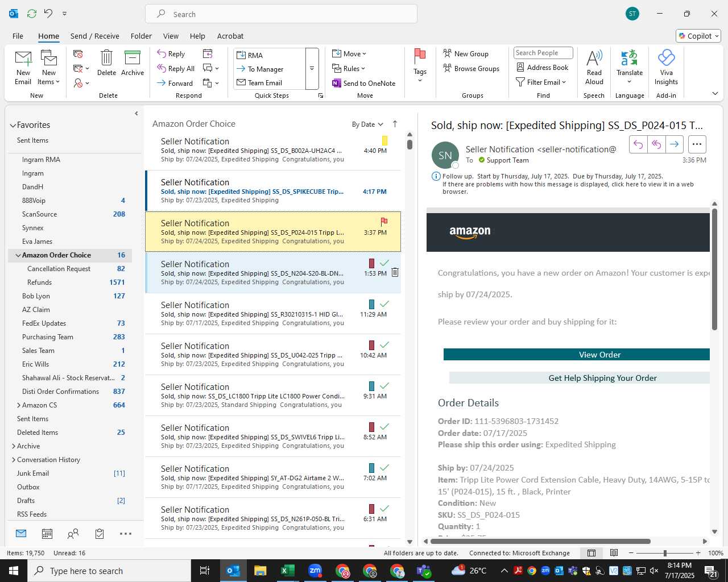Expand the Amazon CS folder

pyautogui.click(x=19, y=405)
